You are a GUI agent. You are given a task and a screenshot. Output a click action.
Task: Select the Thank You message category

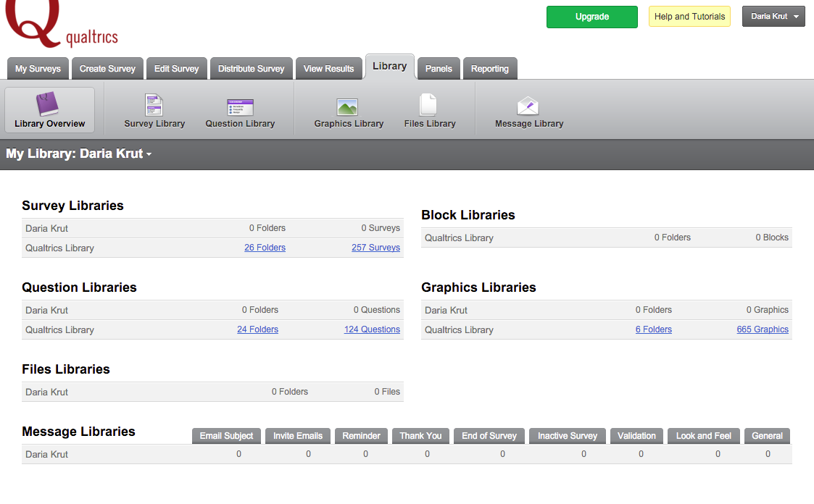coord(420,436)
